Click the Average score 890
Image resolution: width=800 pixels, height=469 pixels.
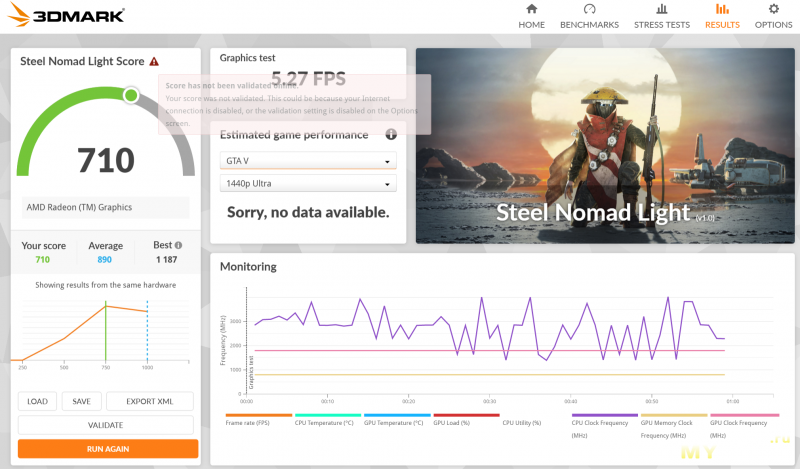click(105, 259)
